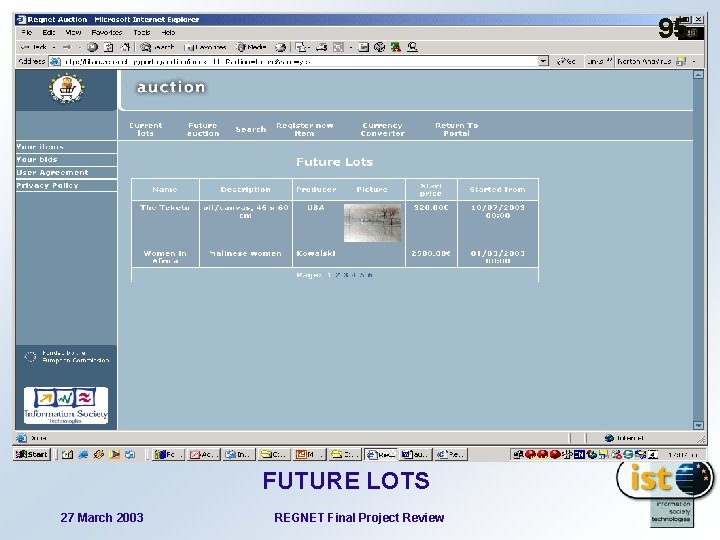
Task: Open the Tools menu
Action: click(x=141, y=33)
